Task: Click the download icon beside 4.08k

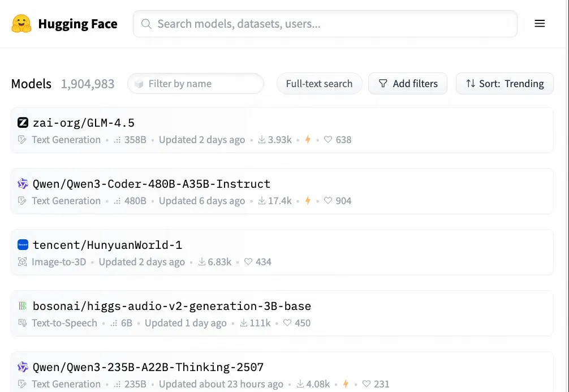Action: 300,384
